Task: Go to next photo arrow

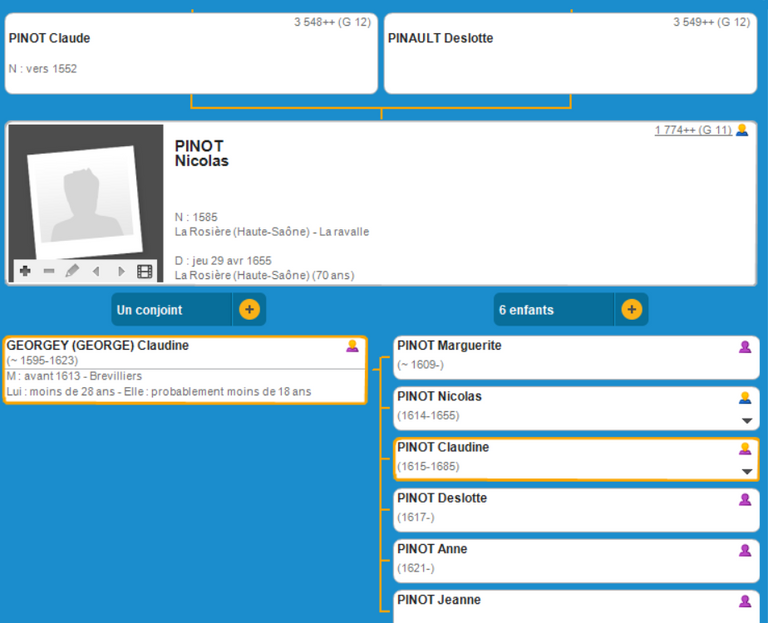Action: point(121,271)
